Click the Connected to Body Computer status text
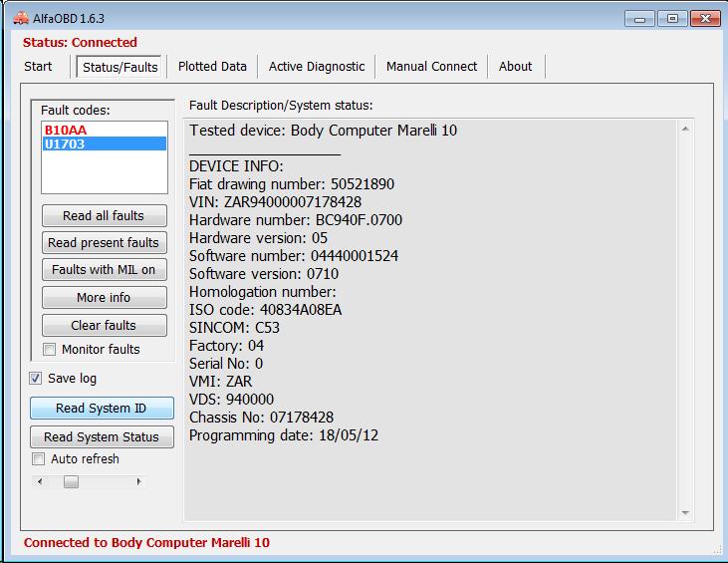728x563 pixels. pos(146,542)
